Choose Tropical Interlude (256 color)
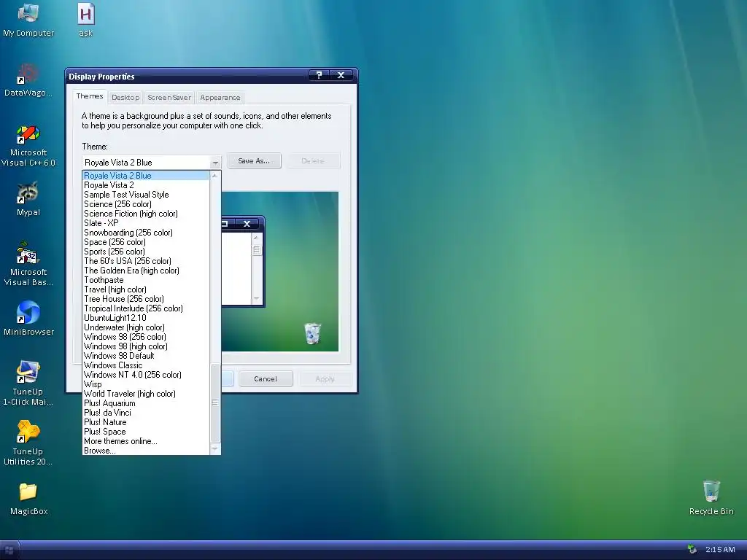747x560 pixels. tap(146, 308)
